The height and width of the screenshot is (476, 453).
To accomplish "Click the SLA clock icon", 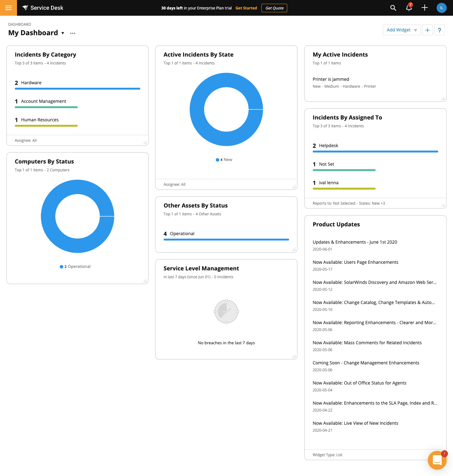I will coord(226,312).
